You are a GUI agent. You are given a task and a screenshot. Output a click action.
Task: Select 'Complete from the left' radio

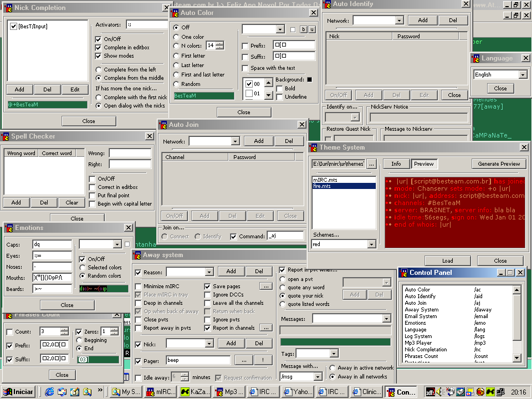(x=99, y=70)
